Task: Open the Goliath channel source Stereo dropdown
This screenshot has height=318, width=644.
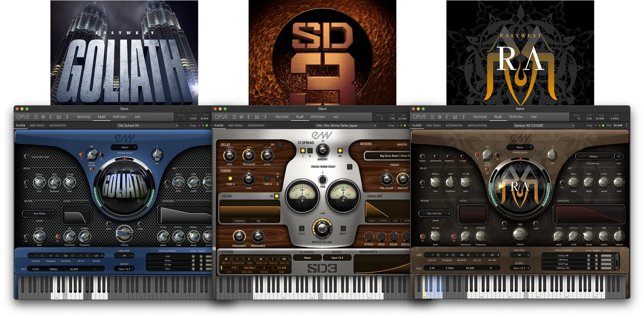Action: [125, 147]
